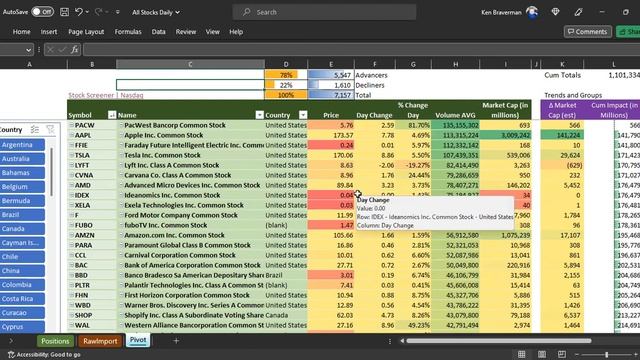Screen dimensions: 640x360
Task: Select Brazil in the Country slicer
Action: 22,215
